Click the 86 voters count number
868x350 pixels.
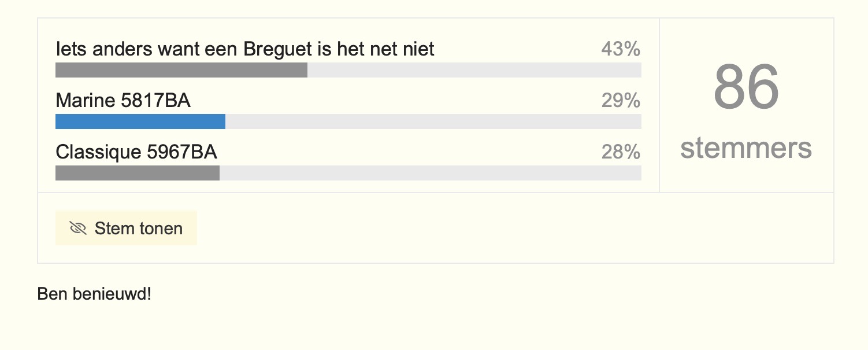pos(746,87)
